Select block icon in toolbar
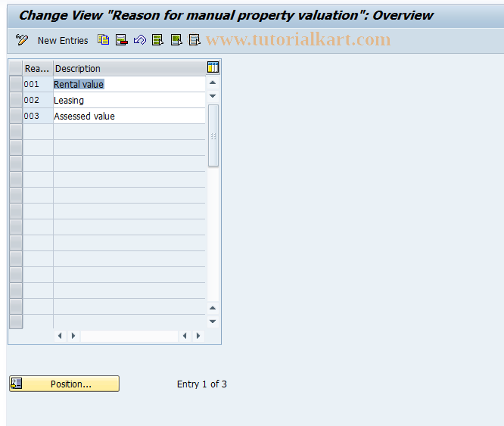 click(176, 40)
